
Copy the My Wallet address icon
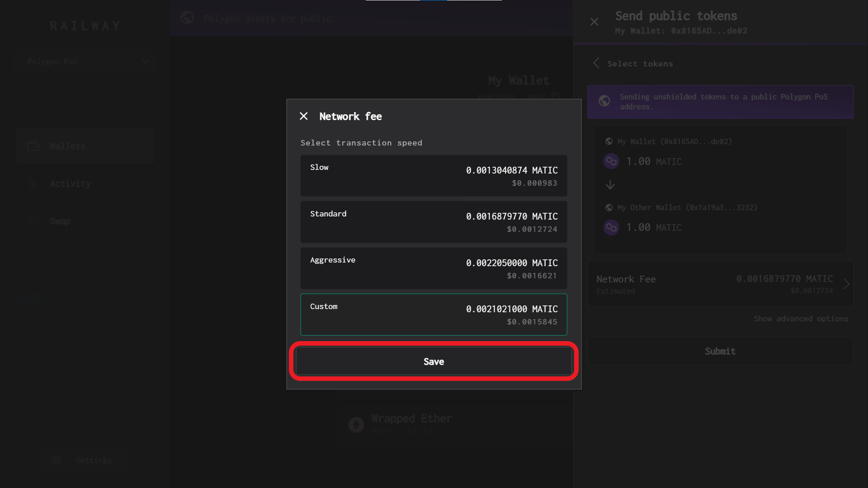pos(556,96)
